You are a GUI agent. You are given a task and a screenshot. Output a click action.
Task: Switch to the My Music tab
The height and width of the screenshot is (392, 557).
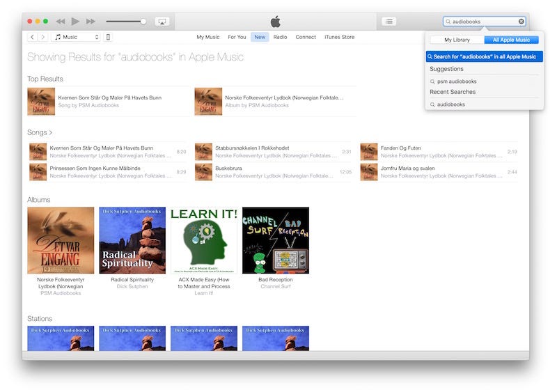pos(207,37)
